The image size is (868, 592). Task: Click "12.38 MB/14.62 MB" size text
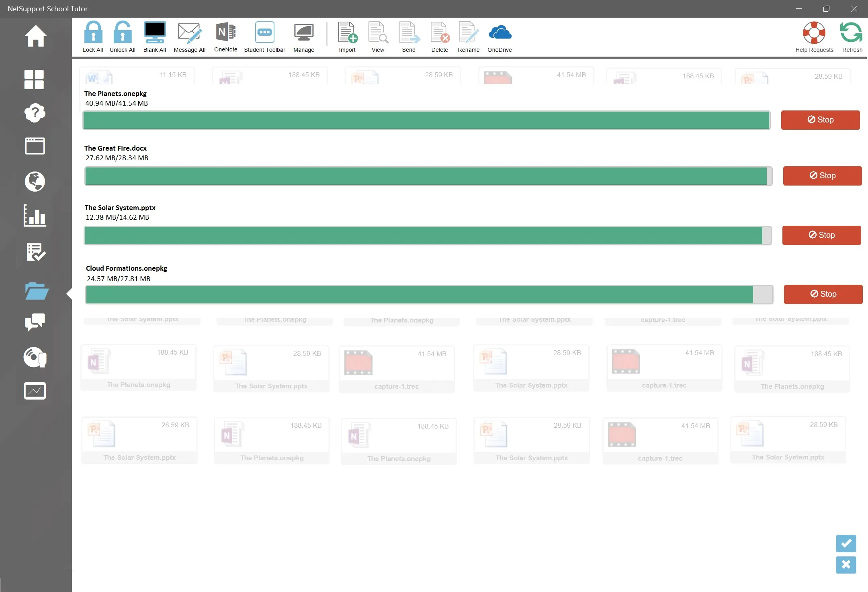coord(117,217)
